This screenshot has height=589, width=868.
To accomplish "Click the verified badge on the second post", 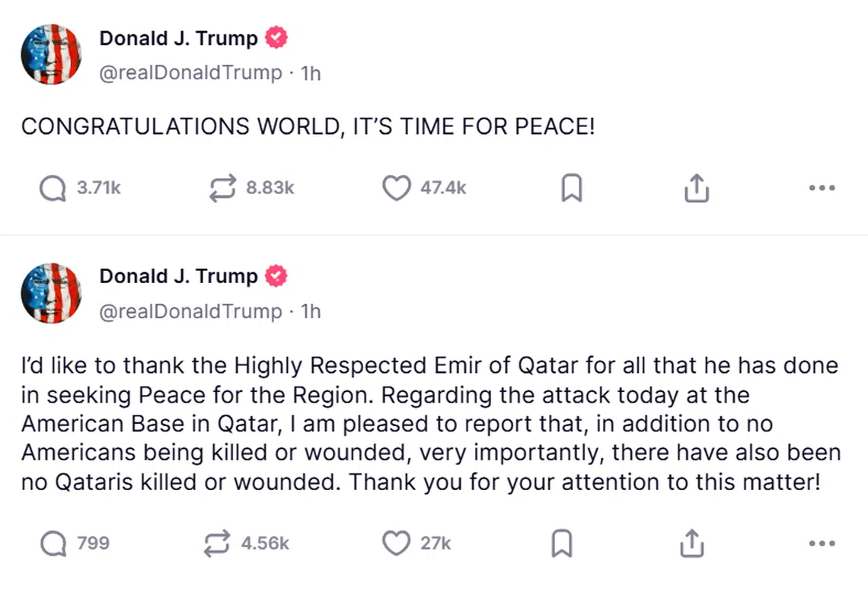I will pyautogui.click(x=276, y=276).
